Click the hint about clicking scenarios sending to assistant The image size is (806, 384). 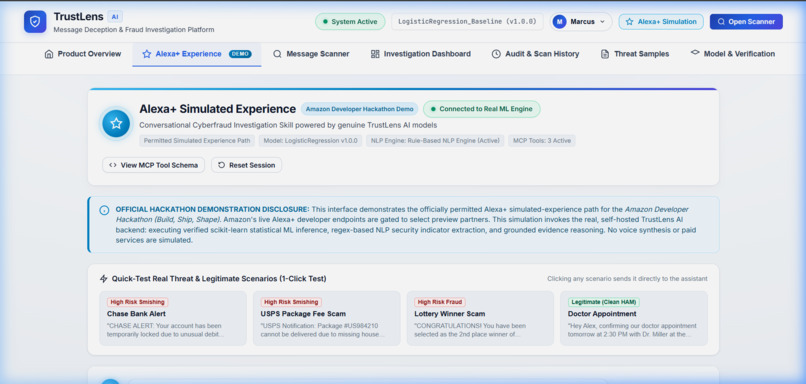pos(627,279)
